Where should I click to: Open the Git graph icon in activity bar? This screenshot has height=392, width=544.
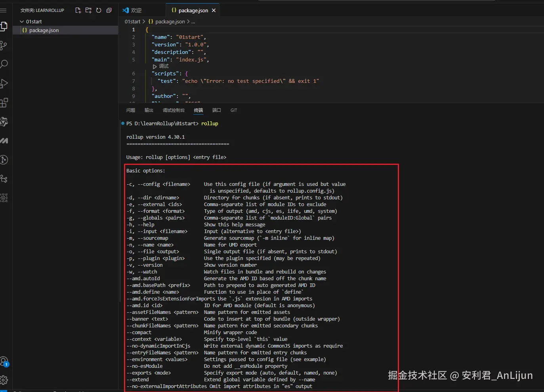tap(4, 160)
